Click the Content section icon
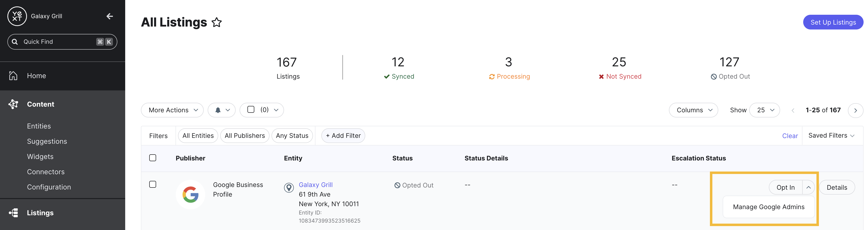 coord(13,104)
